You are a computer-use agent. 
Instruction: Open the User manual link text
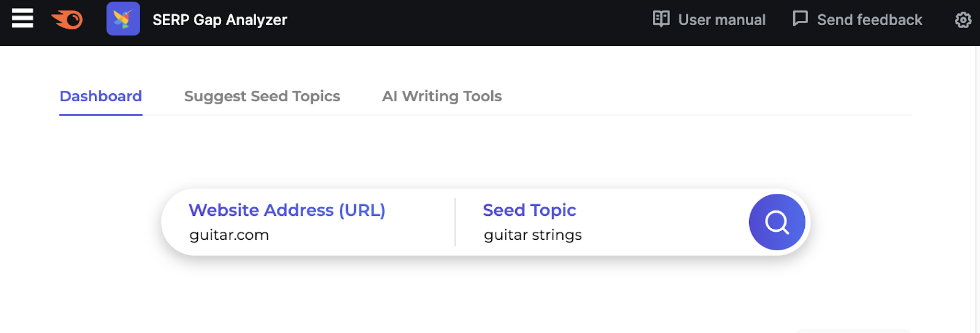722,20
